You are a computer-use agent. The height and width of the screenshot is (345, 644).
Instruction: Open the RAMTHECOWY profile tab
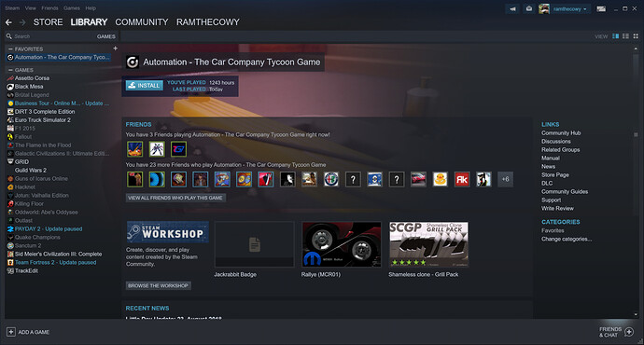click(x=208, y=22)
